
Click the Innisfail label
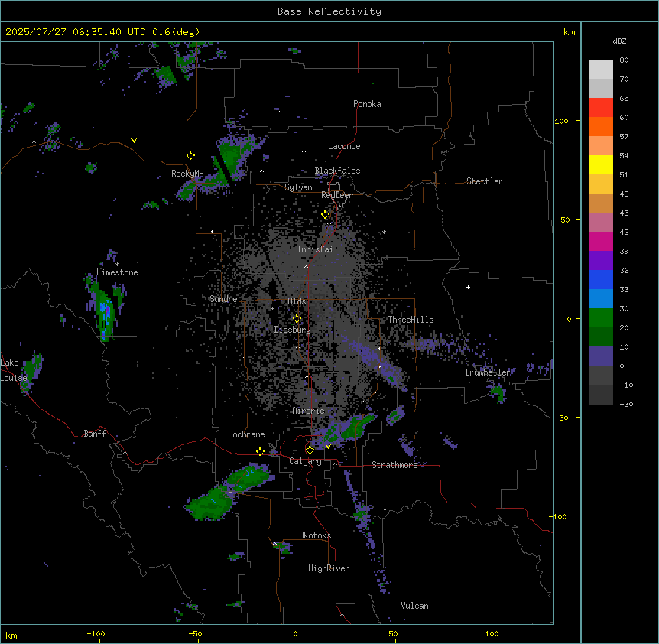(x=317, y=249)
